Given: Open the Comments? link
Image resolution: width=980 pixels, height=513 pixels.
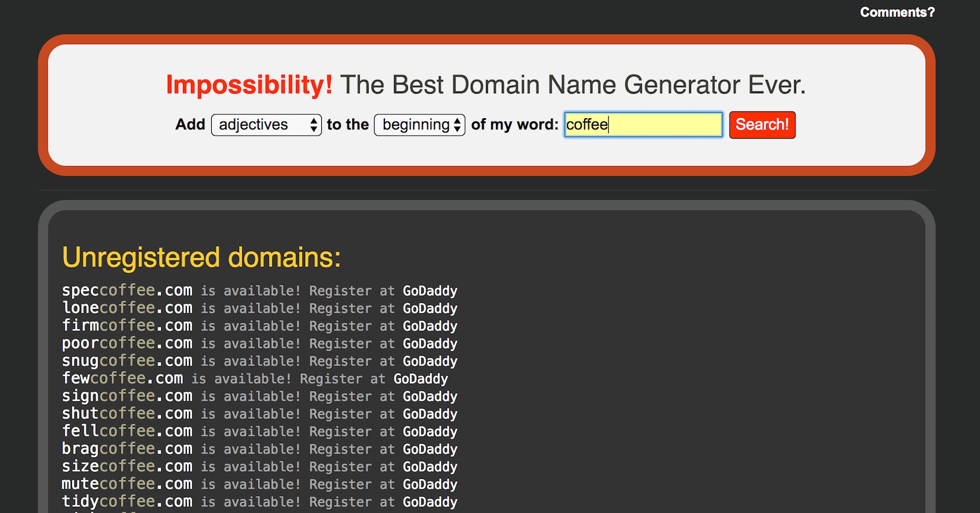Looking at the screenshot, I should 897,12.
